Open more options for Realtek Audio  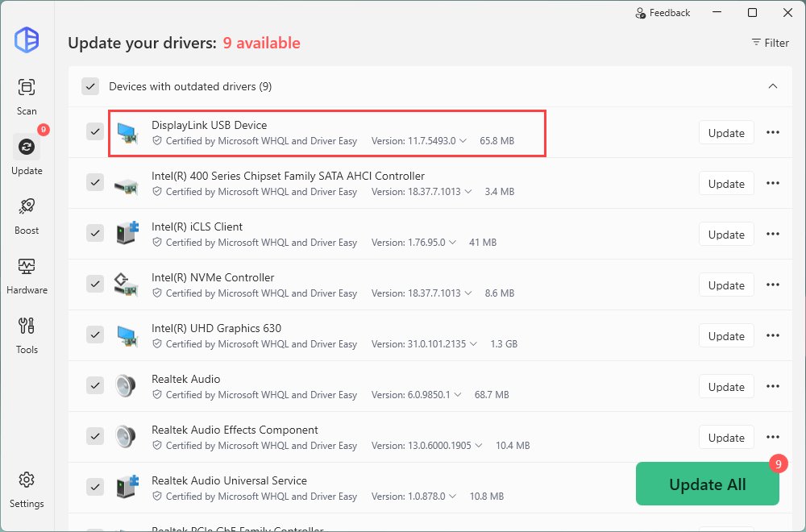tap(772, 387)
